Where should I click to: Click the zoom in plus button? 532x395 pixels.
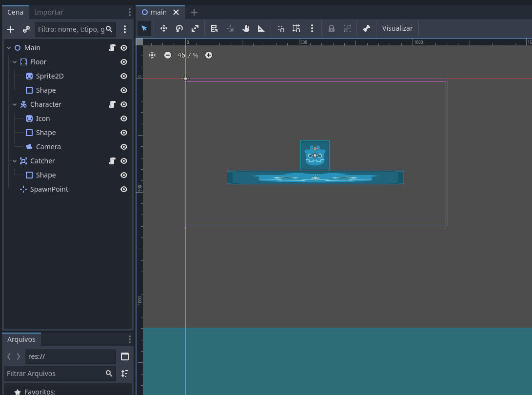click(209, 55)
